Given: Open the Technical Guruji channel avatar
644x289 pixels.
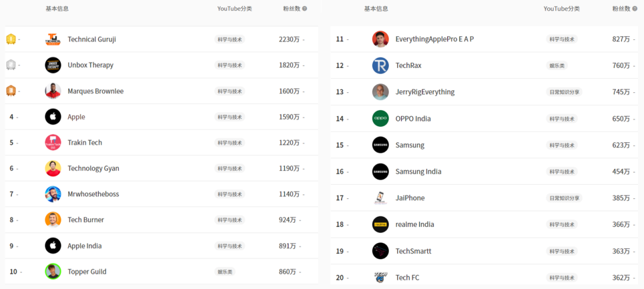Looking at the screenshot, I should [53, 39].
